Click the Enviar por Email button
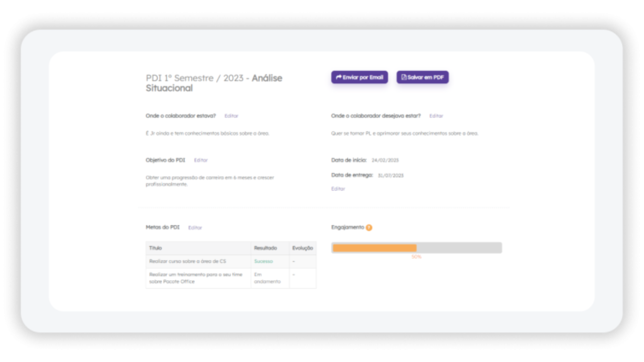The height and width of the screenshot is (362, 644). (360, 77)
